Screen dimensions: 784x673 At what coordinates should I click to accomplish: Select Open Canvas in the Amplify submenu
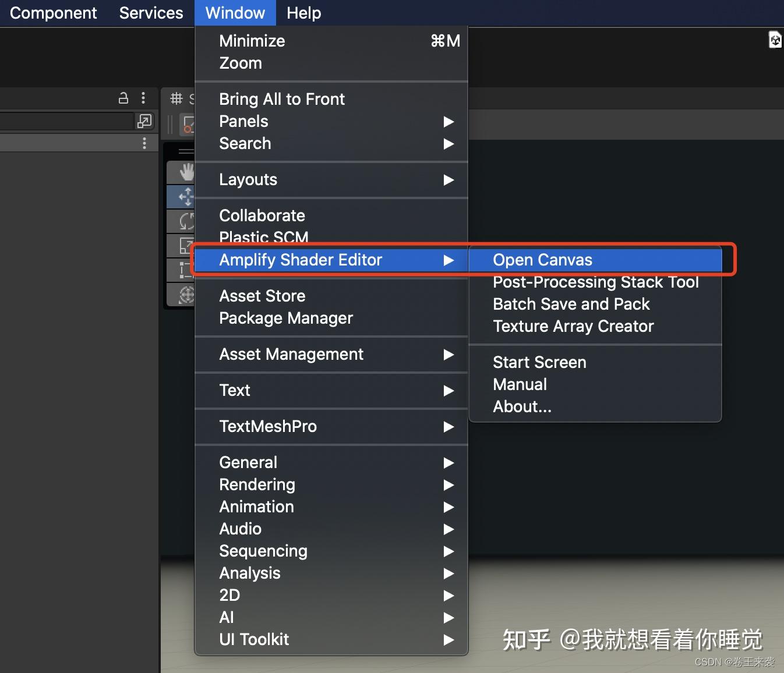tap(542, 260)
